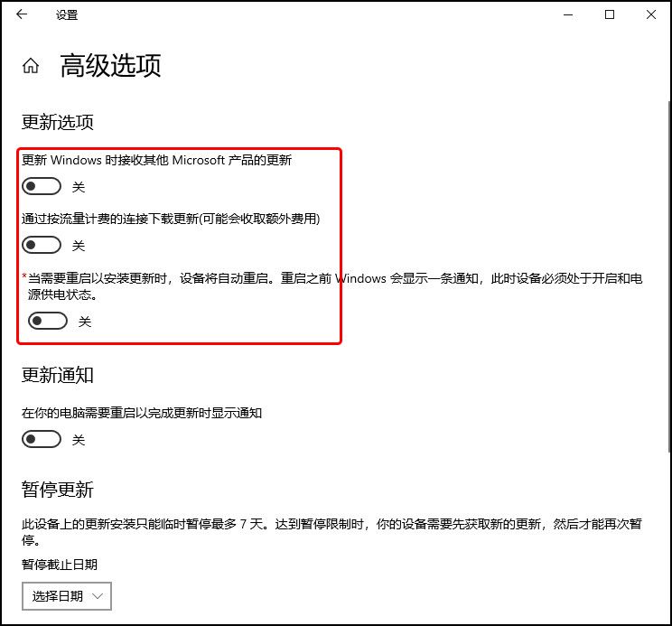Turn on automatic restart for installing updates

coord(48,321)
